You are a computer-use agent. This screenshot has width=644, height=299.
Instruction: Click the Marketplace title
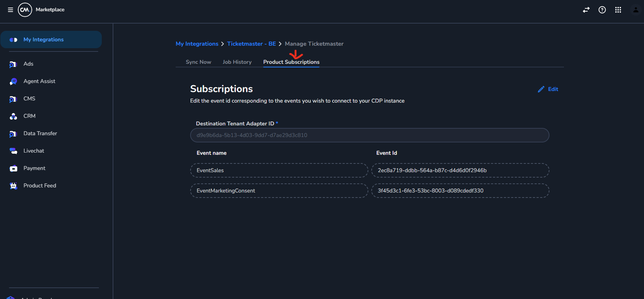point(50,10)
